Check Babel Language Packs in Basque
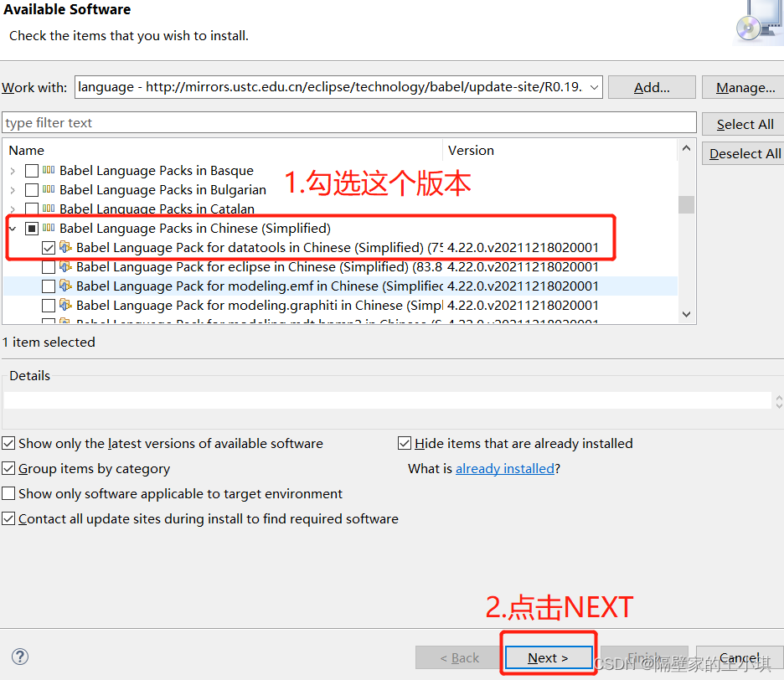The width and height of the screenshot is (784, 680). tap(32, 171)
